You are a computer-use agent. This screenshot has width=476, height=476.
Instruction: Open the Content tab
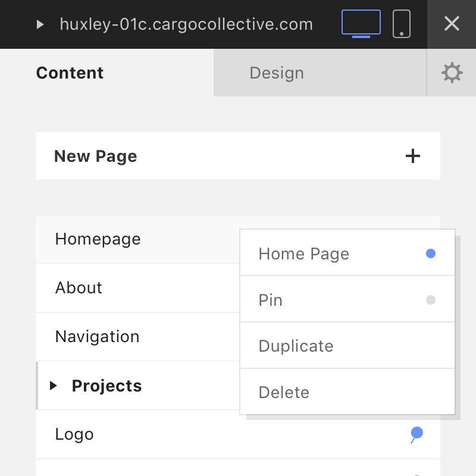(x=70, y=73)
